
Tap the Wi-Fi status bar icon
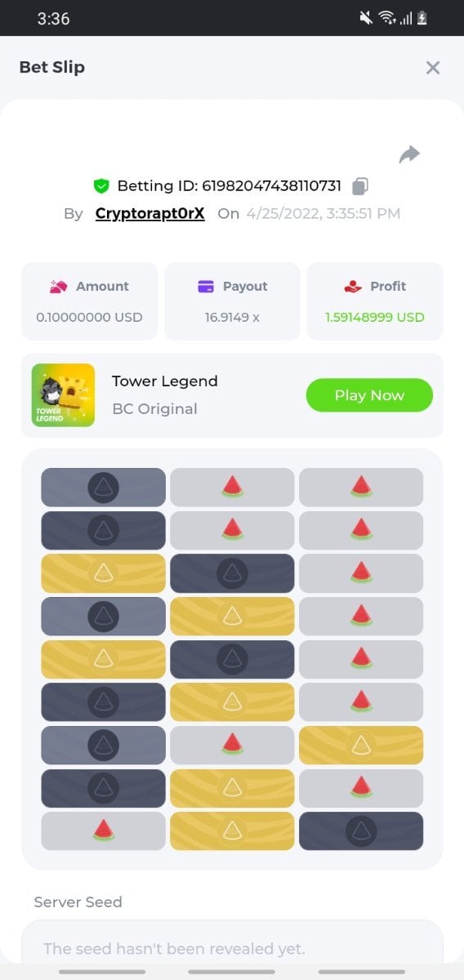tap(387, 18)
